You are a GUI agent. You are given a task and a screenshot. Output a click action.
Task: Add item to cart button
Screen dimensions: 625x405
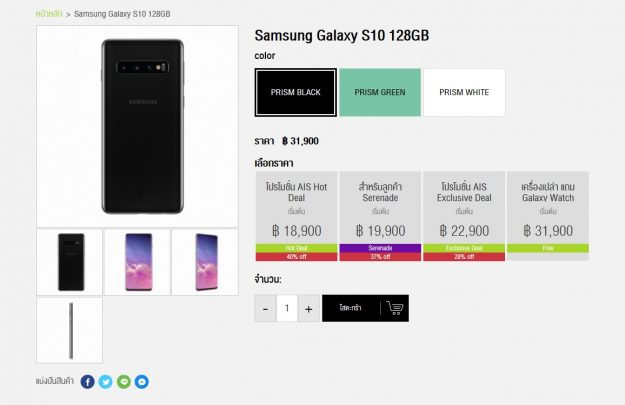[351, 308]
